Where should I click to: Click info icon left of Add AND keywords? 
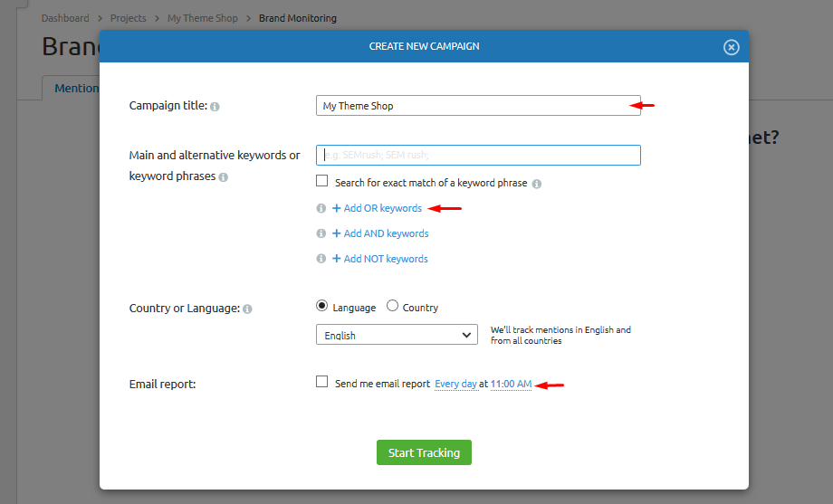[x=321, y=233]
